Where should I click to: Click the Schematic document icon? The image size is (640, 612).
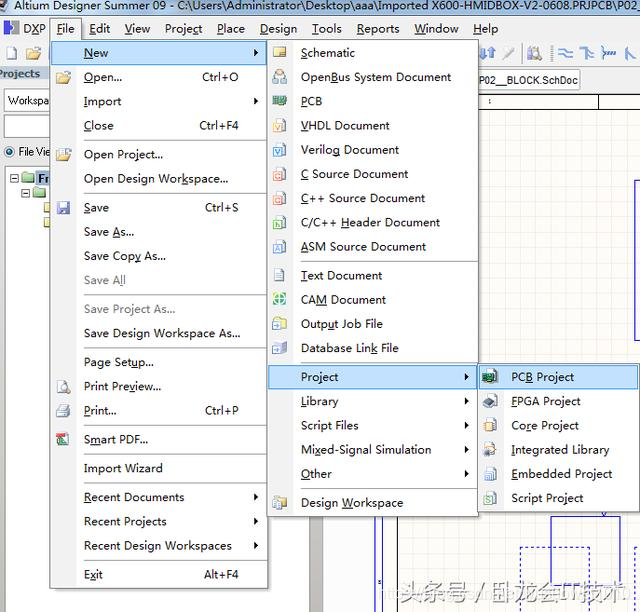(280, 52)
